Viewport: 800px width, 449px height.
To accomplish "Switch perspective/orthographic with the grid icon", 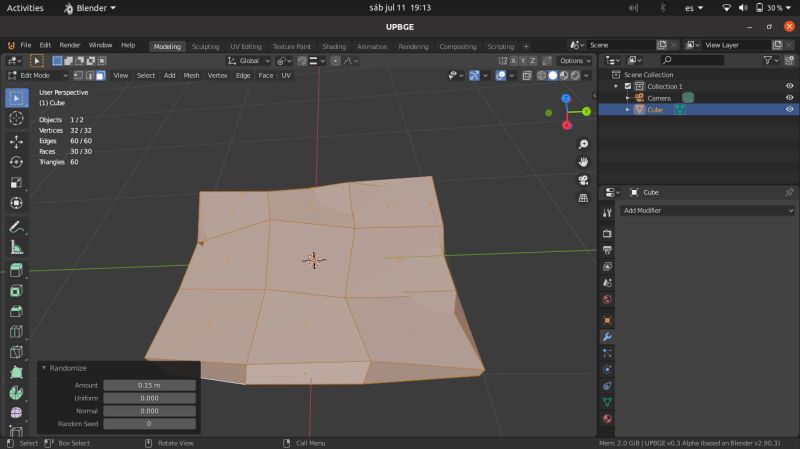I will point(583,198).
